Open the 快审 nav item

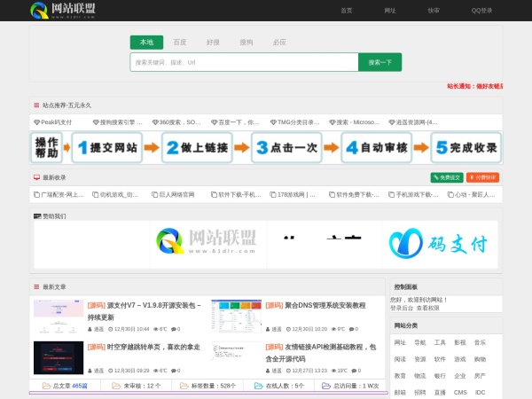434,11
